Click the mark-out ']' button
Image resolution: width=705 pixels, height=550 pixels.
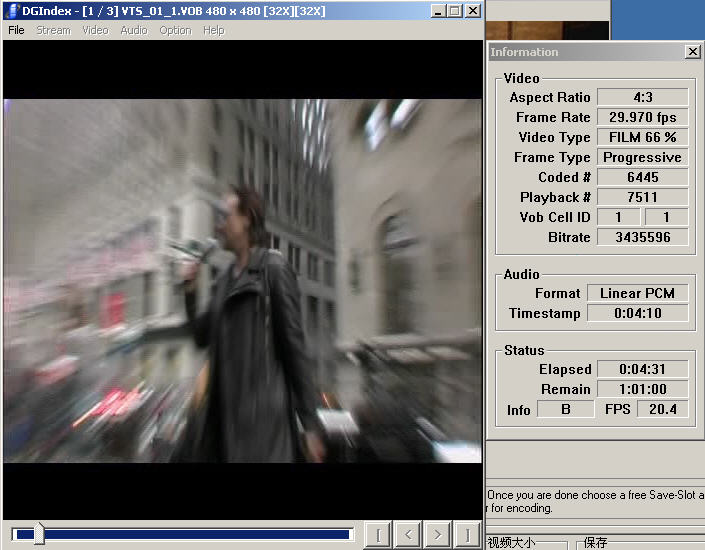tap(467, 534)
